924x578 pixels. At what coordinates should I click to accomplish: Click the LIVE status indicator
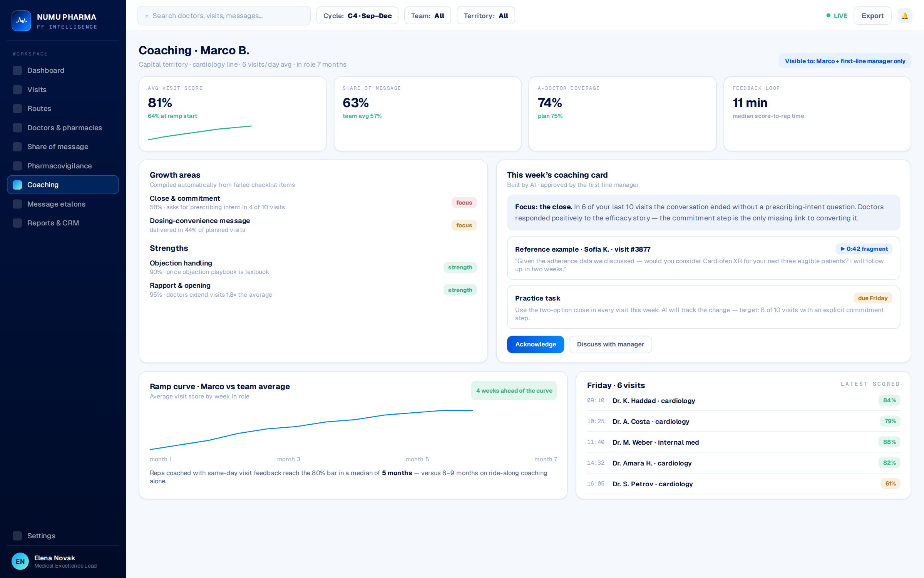(837, 16)
